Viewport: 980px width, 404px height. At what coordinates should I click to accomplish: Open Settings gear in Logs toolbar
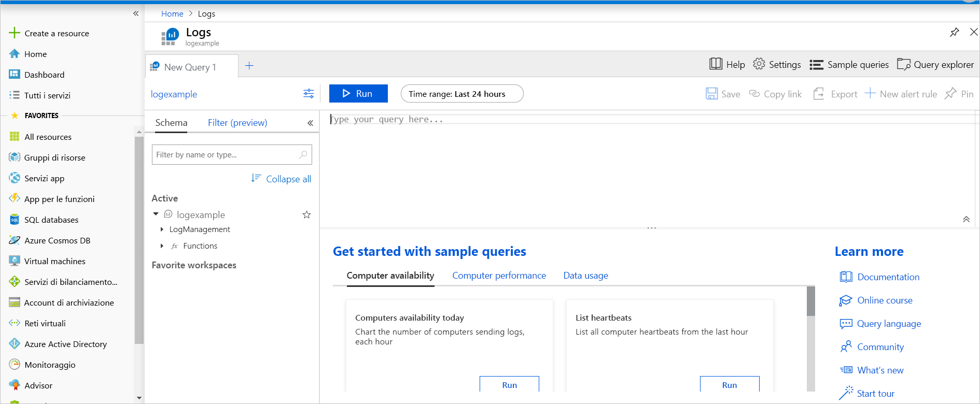point(777,64)
